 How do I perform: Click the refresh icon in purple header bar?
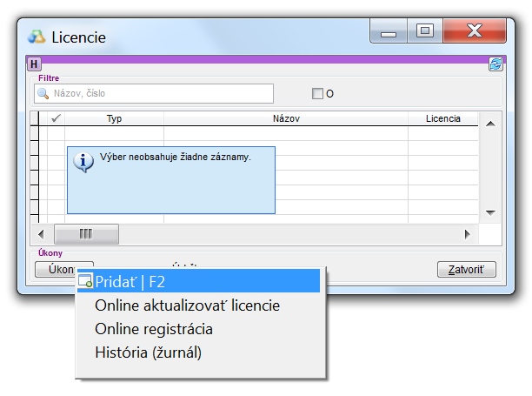[x=495, y=64]
